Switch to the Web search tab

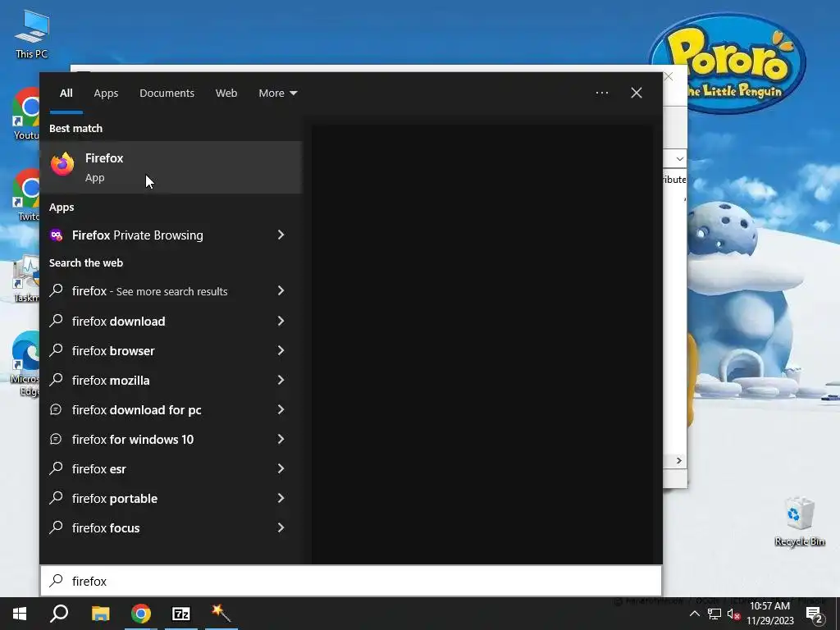(226, 94)
